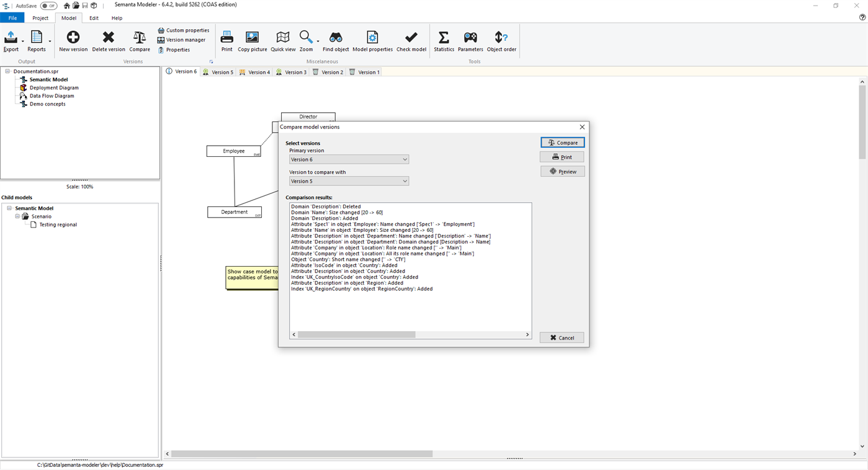Collapse the Scenario node under Child models
The height and width of the screenshot is (470, 868).
[17, 216]
